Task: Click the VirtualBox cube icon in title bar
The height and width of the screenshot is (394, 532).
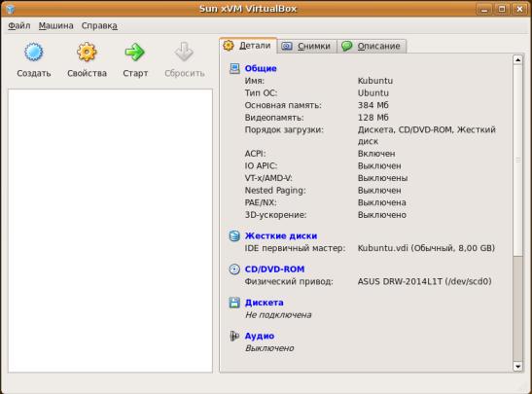Action: [10, 9]
